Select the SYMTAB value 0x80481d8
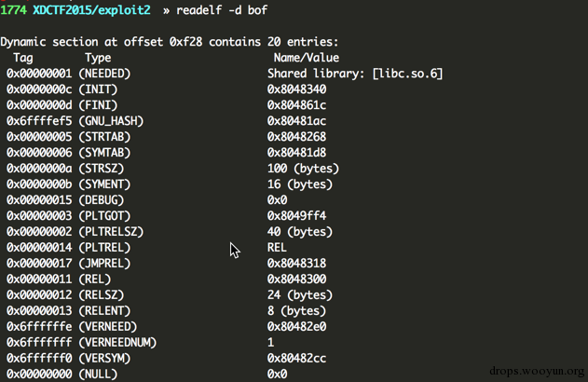 point(296,153)
